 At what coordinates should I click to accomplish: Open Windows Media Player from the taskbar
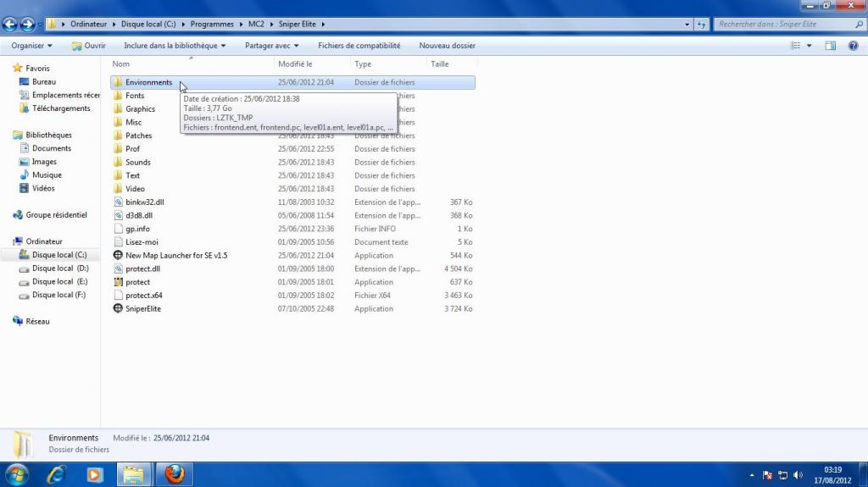click(x=94, y=474)
